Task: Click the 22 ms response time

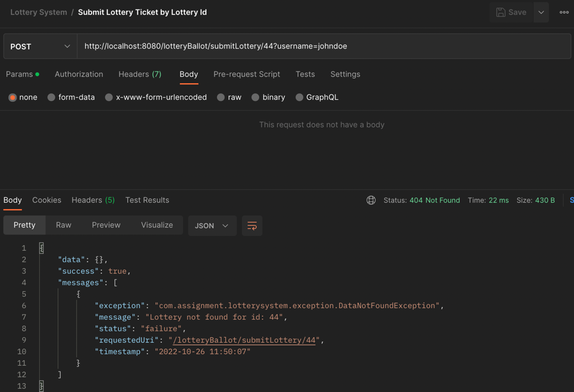Action: pos(498,200)
